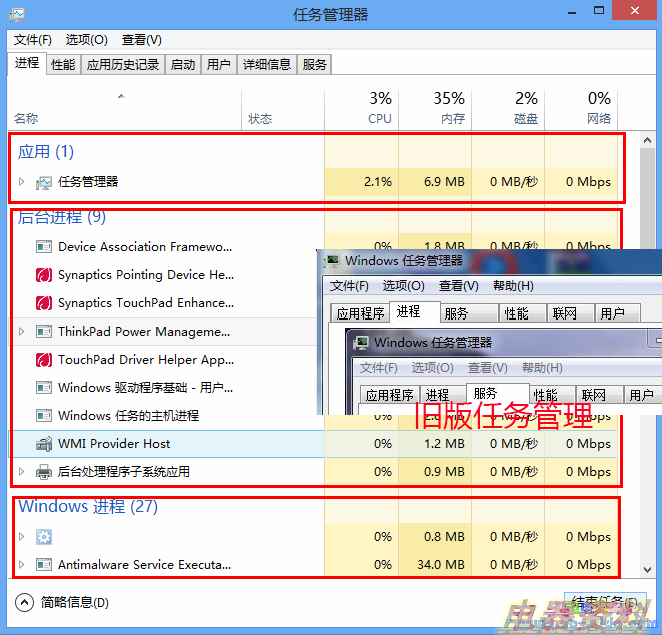Expand the Antimalware Service Executable row
The image size is (662, 635).
pyautogui.click(x=22, y=565)
